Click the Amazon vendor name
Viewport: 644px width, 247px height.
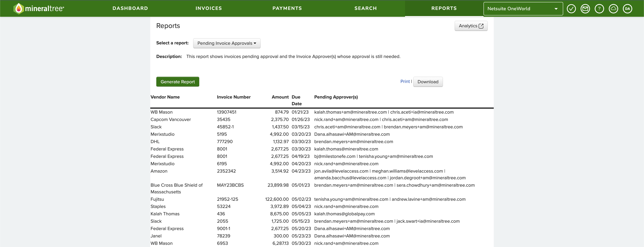(x=159, y=171)
